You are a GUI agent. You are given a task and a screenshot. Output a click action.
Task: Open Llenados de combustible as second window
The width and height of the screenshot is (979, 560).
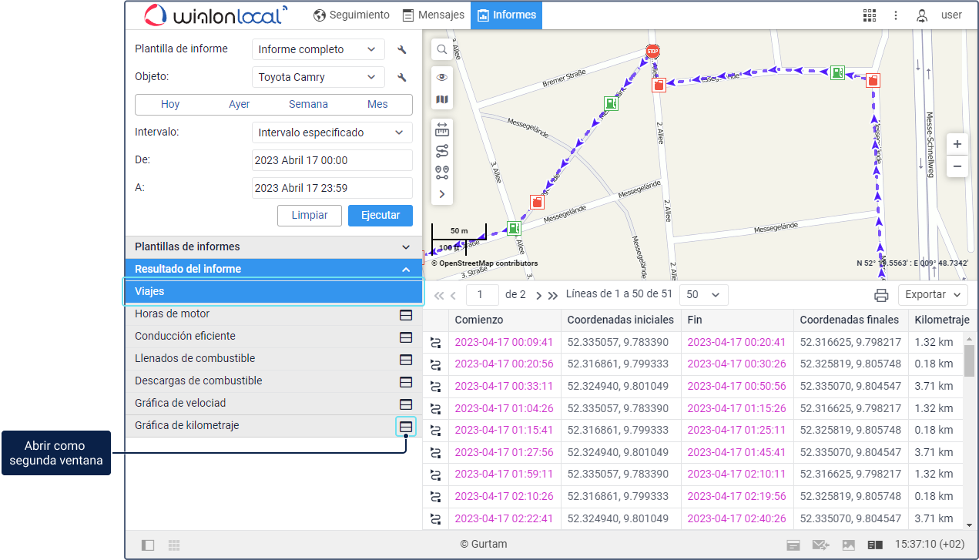[x=406, y=359]
